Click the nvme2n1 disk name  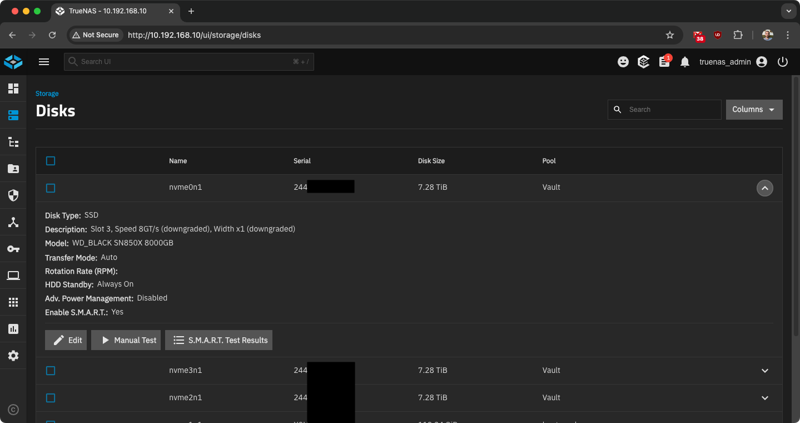pyautogui.click(x=185, y=397)
